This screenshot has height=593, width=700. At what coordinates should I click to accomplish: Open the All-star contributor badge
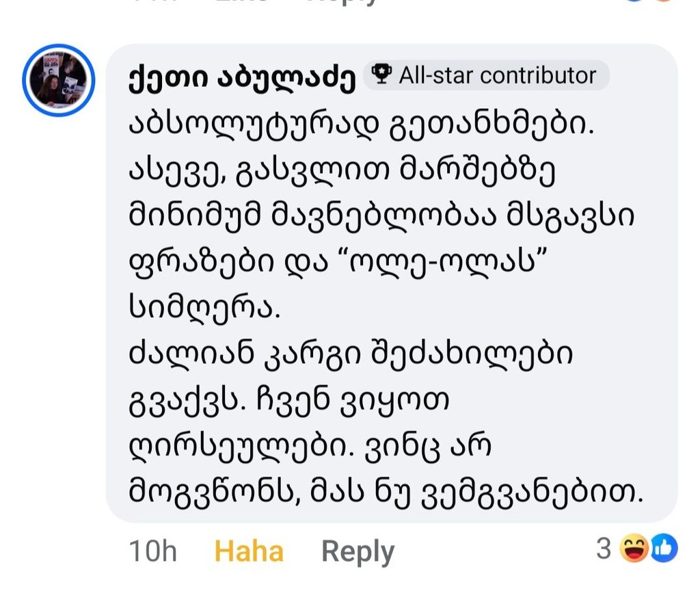486,75
